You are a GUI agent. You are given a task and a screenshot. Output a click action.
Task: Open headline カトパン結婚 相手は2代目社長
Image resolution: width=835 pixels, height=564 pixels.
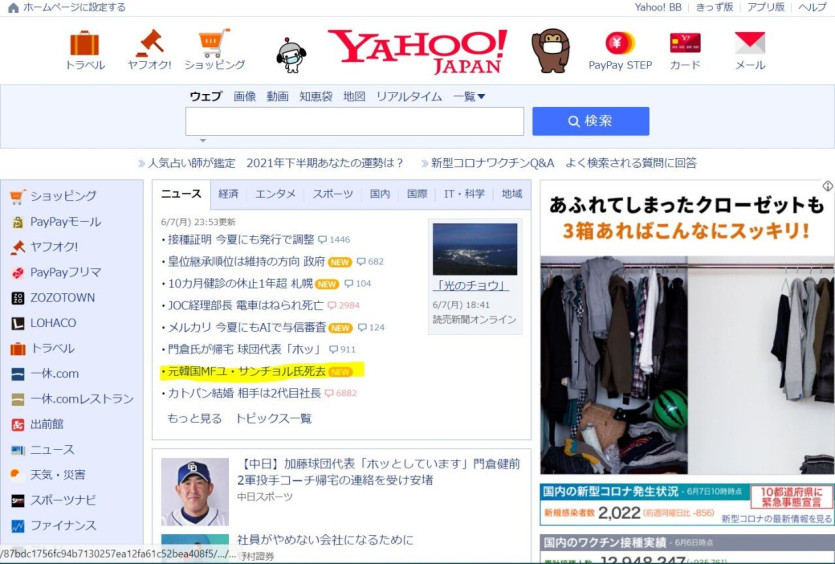pyautogui.click(x=244, y=393)
